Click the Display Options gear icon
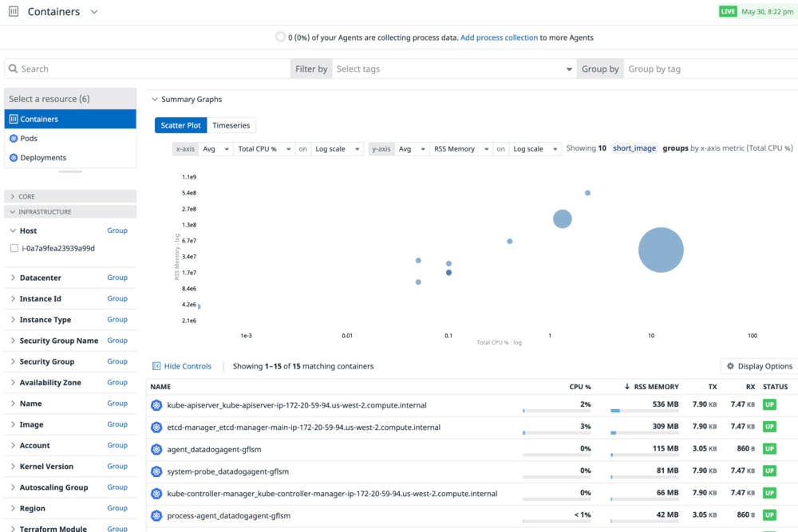 730,366
